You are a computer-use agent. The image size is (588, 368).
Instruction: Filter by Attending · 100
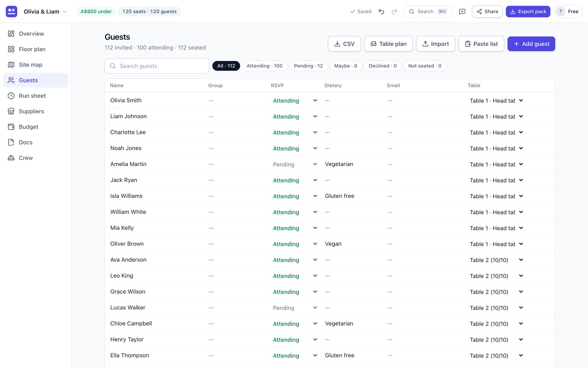(x=265, y=66)
